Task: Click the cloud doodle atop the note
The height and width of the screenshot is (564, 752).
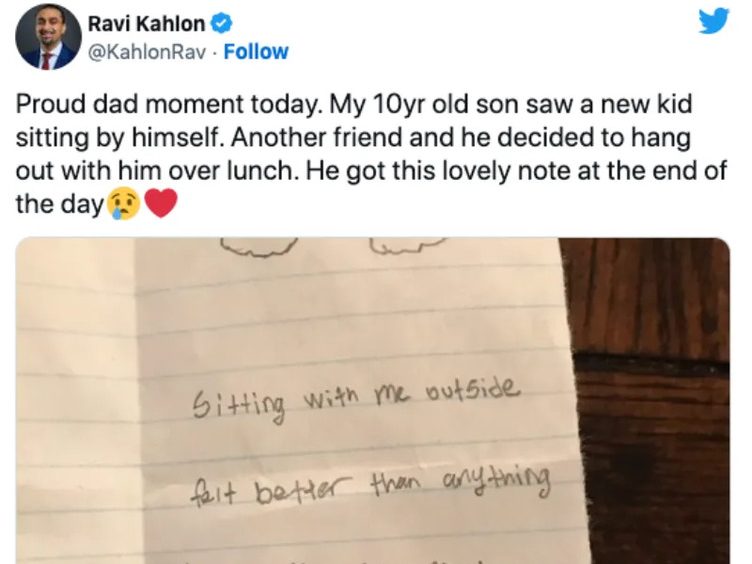Action: (x=258, y=247)
